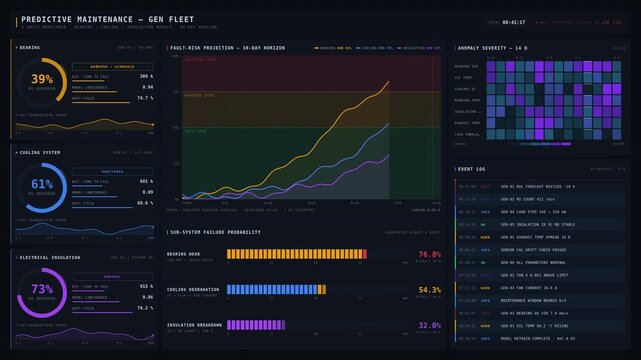Click the bearing time-to-fail value 309 h
641x360 pixels.
click(x=146, y=76)
